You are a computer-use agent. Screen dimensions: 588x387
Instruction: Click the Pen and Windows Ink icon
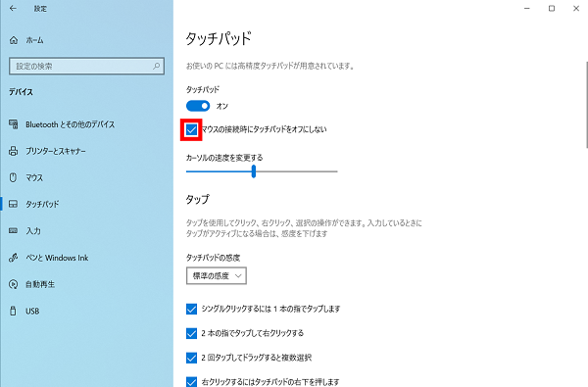click(x=14, y=258)
